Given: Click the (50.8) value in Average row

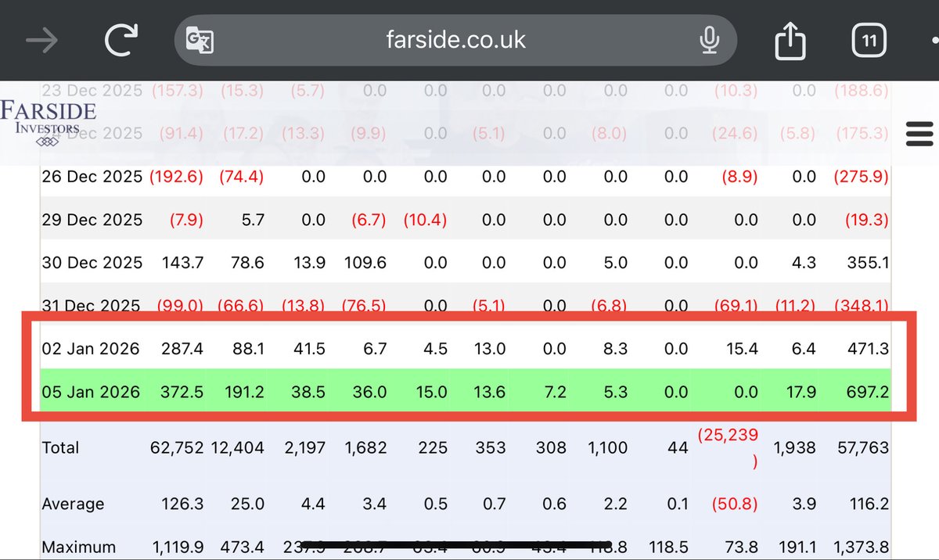Looking at the screenshot, I should [x=734, y=504].
